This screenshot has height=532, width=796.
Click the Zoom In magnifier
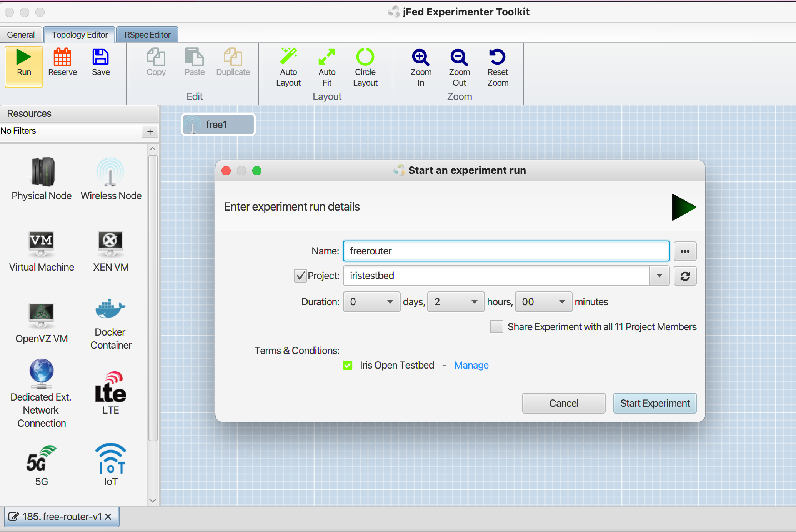tap(421, 57)
